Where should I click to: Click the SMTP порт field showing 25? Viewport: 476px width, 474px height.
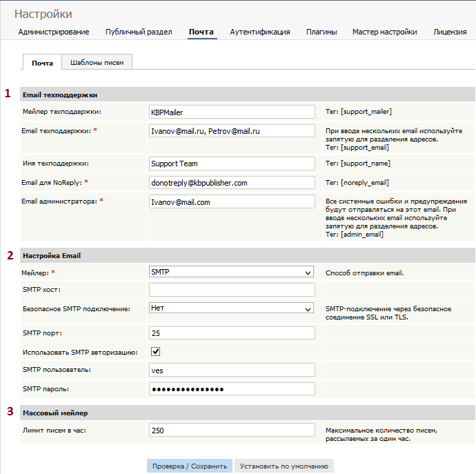point(232,333)
